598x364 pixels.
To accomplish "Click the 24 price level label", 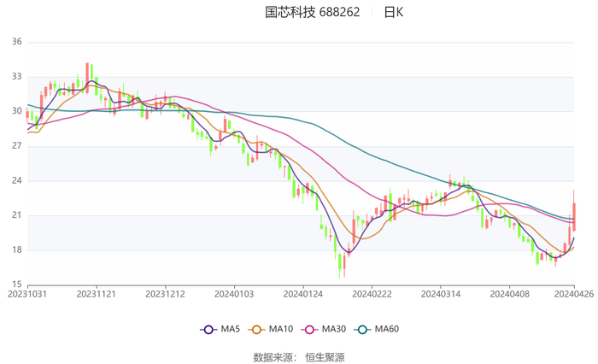I will click(x=16, y=180).
